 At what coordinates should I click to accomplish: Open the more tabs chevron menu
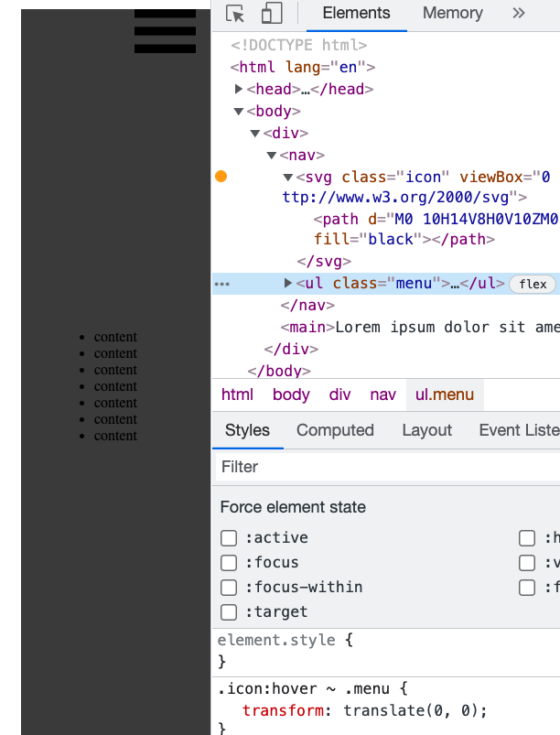pyautogui.click(x=518, y=13)
